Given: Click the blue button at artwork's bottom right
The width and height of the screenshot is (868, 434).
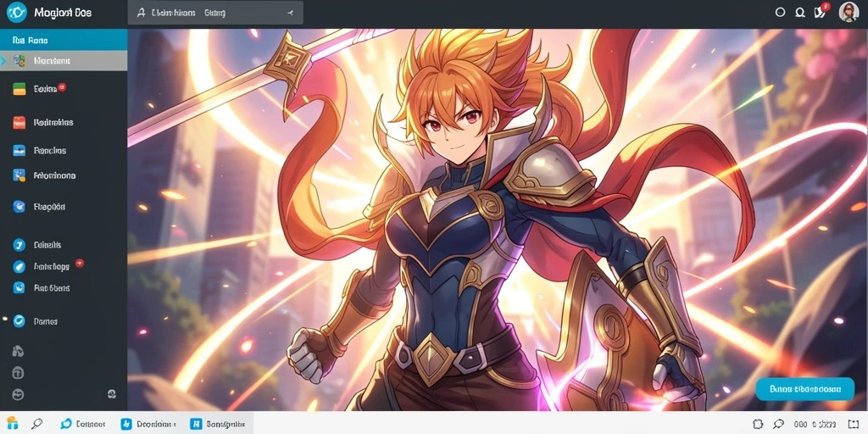Looking at the screenshot, I should [x=805, y=388].
